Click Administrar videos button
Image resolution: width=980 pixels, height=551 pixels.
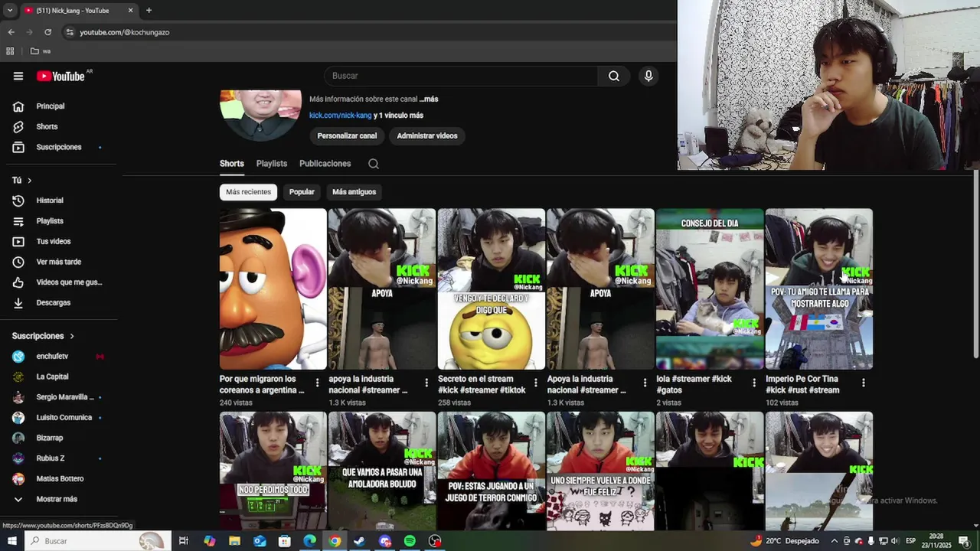426,136
